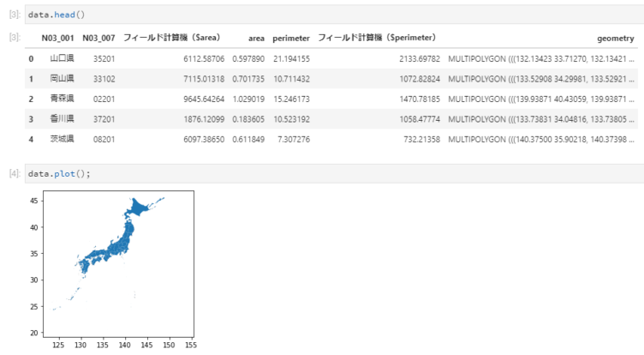Click the [4]: input prompt label
Viewport: 644px width, 355px height.
pos(15,173)
